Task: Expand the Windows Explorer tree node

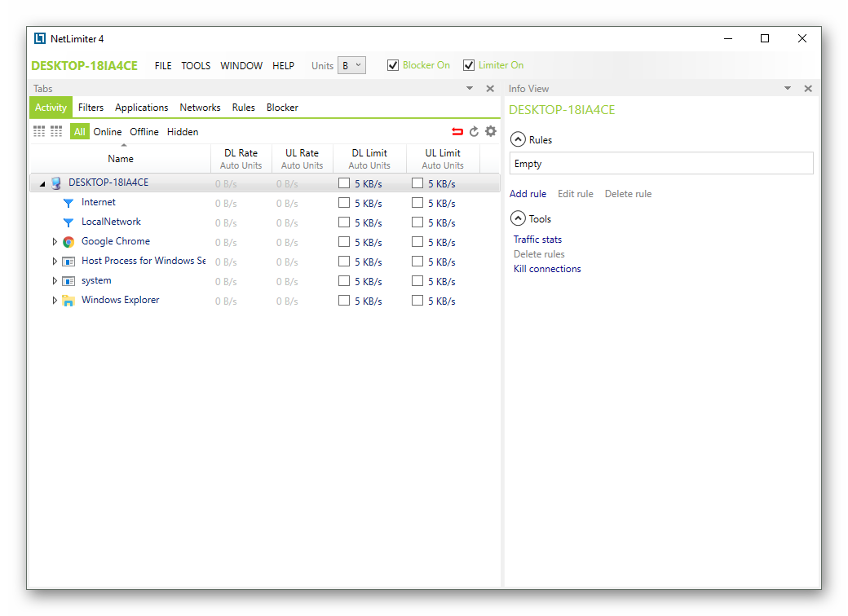Action: (x=54, y=301)
